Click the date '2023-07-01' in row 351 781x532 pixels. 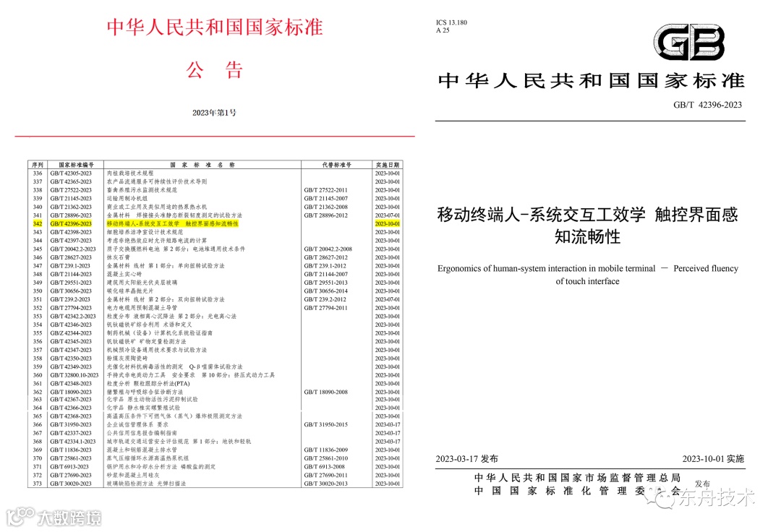click(x=388, y=299)
